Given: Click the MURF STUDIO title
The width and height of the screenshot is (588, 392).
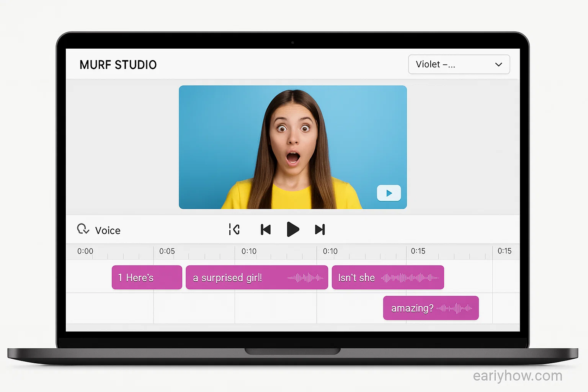Looking at the screenshot, I should click(118, 65).
